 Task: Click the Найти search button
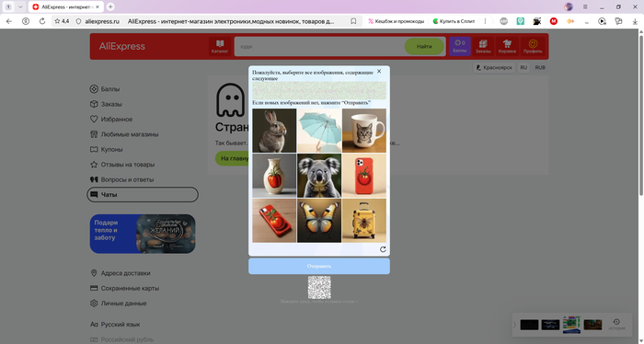coord(424,46)
